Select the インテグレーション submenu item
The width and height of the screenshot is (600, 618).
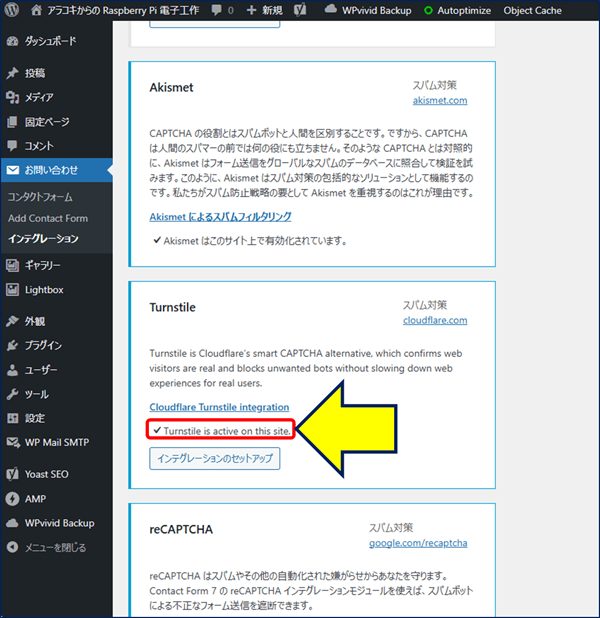tap(43, 239)
